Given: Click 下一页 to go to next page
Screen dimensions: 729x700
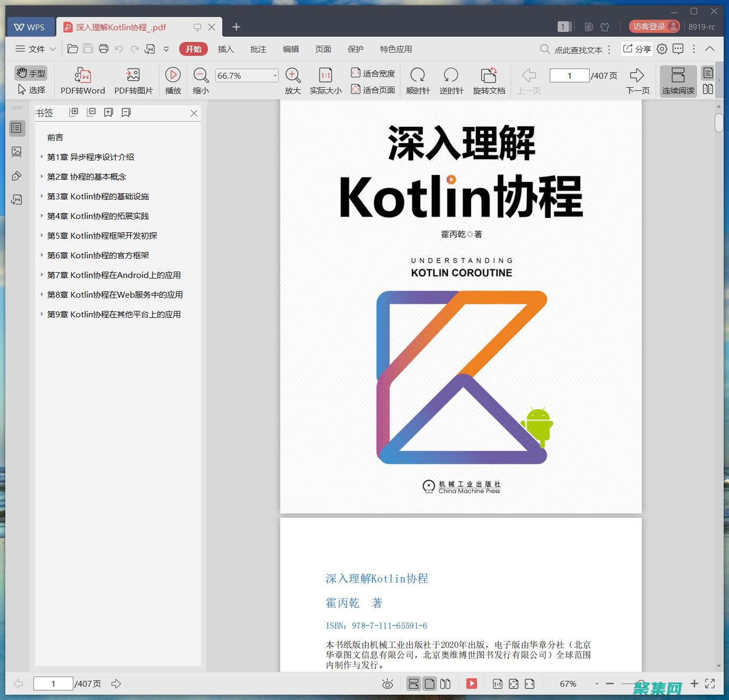Looking at the screenshot, I should (637, 80).
